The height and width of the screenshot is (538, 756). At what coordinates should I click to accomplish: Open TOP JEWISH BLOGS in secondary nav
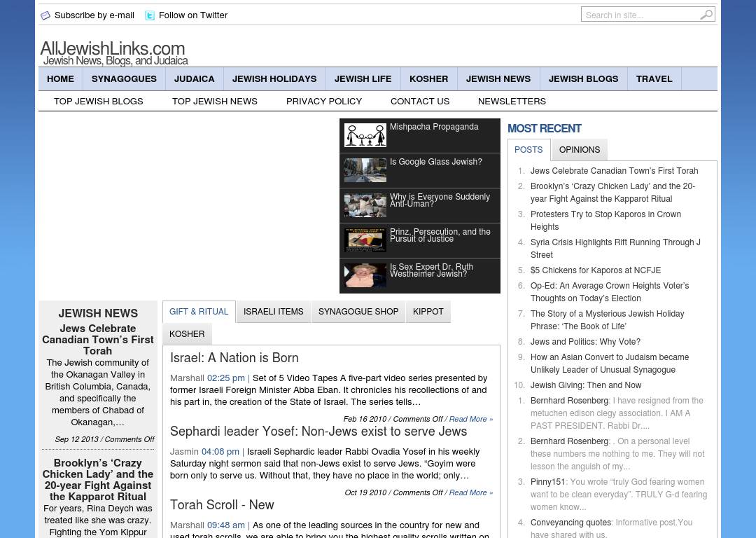(x=99, y=102)
